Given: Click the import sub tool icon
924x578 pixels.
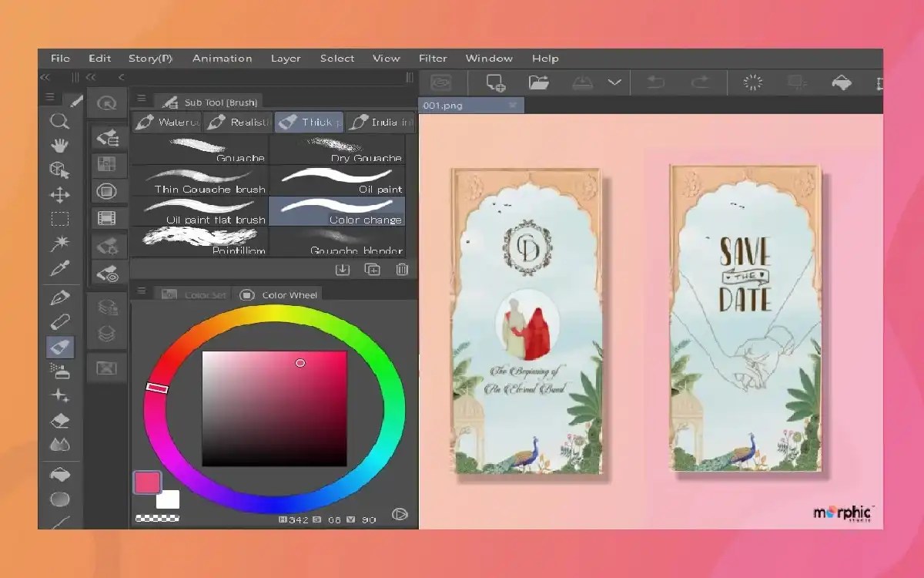Looking at the screenshot, I should [x=343, y=269].
